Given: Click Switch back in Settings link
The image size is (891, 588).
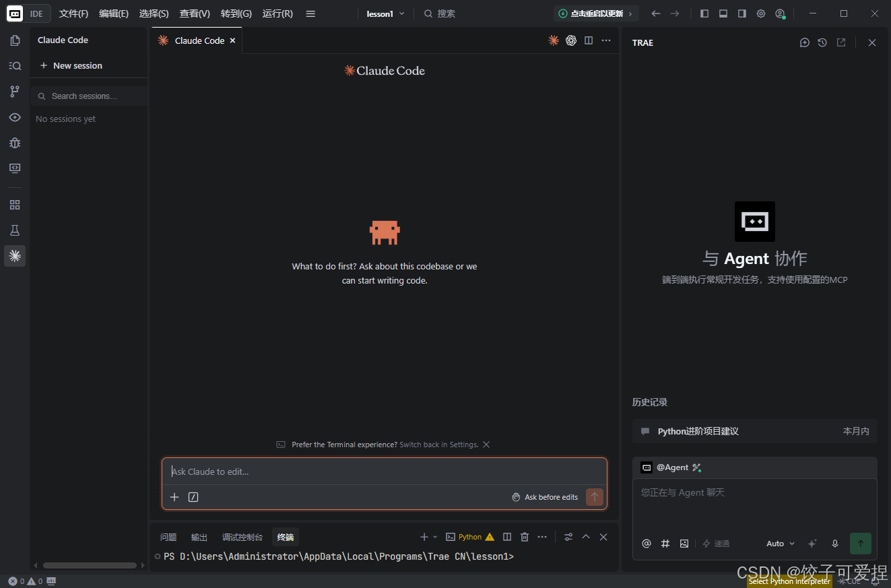Looking at the screenshot, I should [439, 445].
